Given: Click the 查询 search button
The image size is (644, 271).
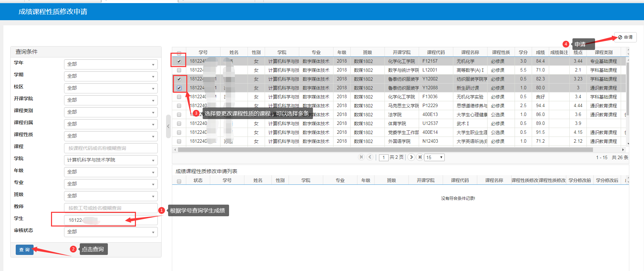Looking at the screenshot, I should 24,250.
